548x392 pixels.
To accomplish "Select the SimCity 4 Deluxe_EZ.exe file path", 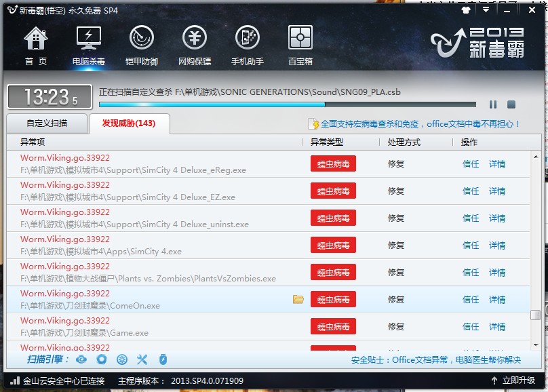I will click(x=128, y=197).
